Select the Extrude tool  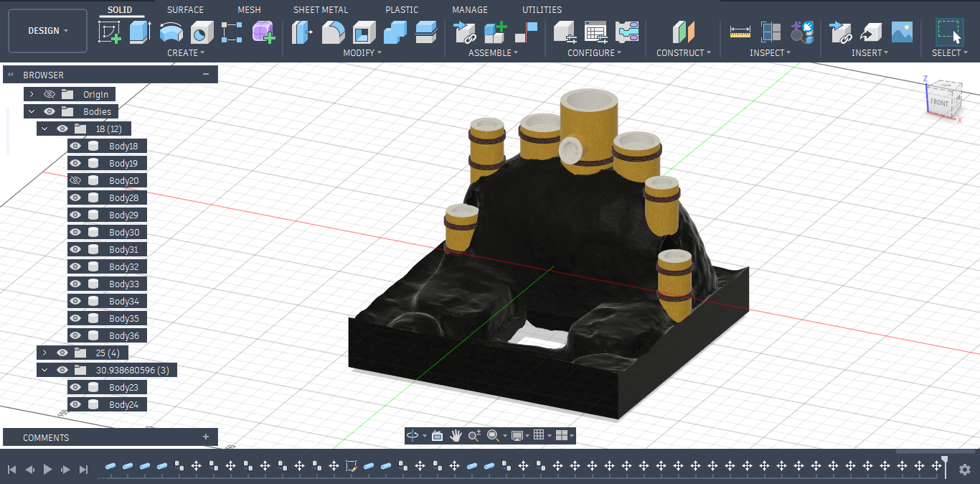coord(140,32)
